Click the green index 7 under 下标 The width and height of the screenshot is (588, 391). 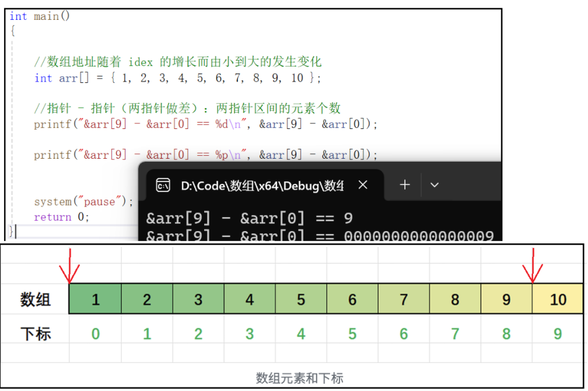click(x=455, y=334)
